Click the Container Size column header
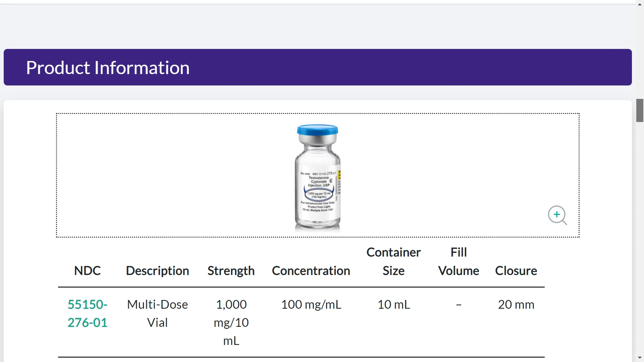The image size is (644, 362). click(393, 261)
